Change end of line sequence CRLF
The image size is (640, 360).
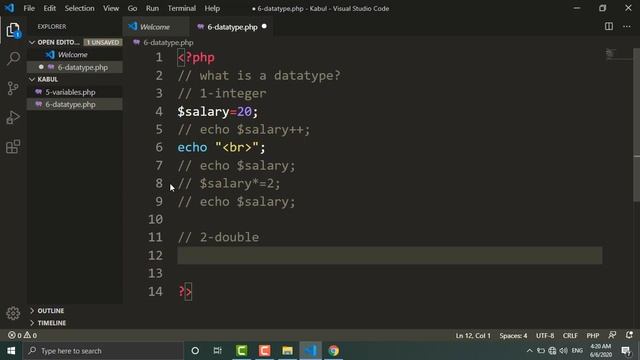pos(570,336)
